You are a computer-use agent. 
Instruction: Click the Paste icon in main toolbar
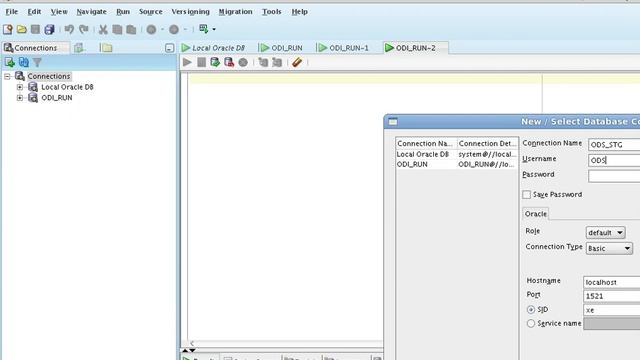click(131, 29)
